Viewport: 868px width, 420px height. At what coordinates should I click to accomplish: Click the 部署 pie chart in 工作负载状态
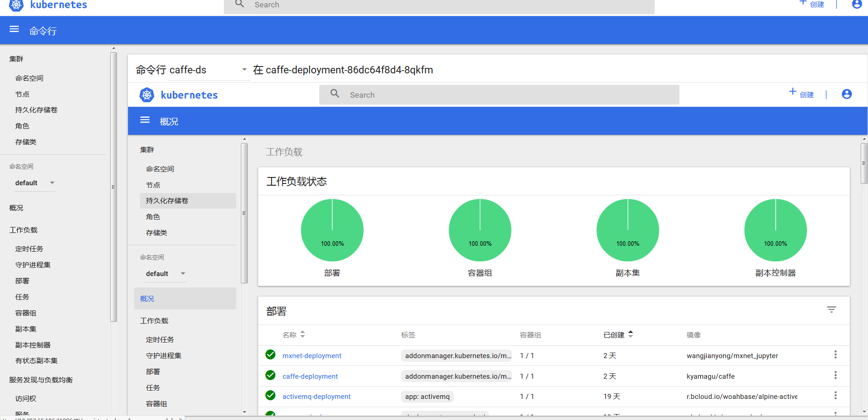(x=332, y=230)
